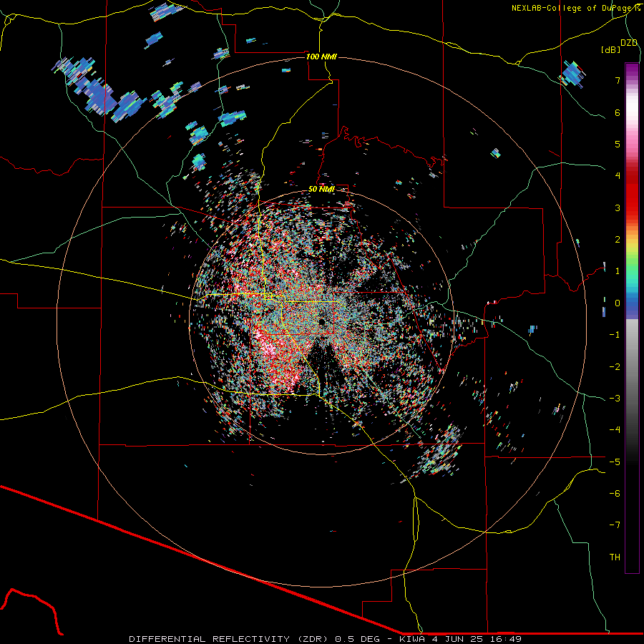Click the DZD legend title
644x644 pixels.
pyautogui.click(x=629, y=43)
